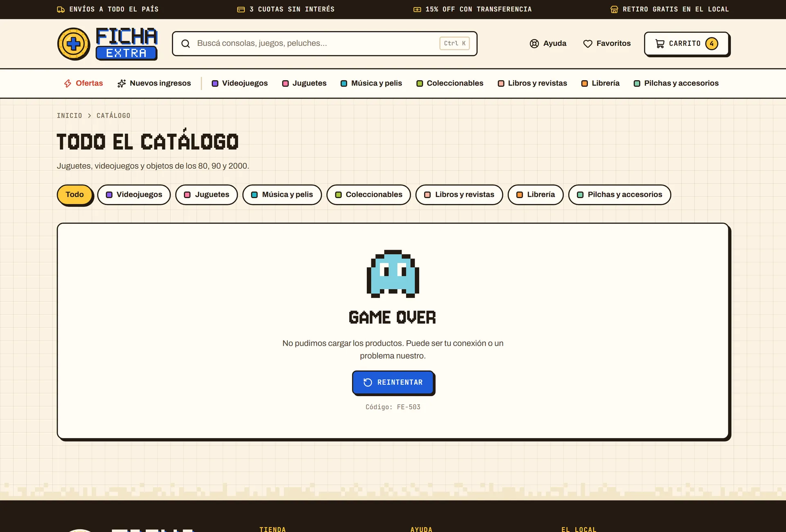Click the credit card icon beside 3 cuotas
786x532 pixels.
(x=241, y=9)
